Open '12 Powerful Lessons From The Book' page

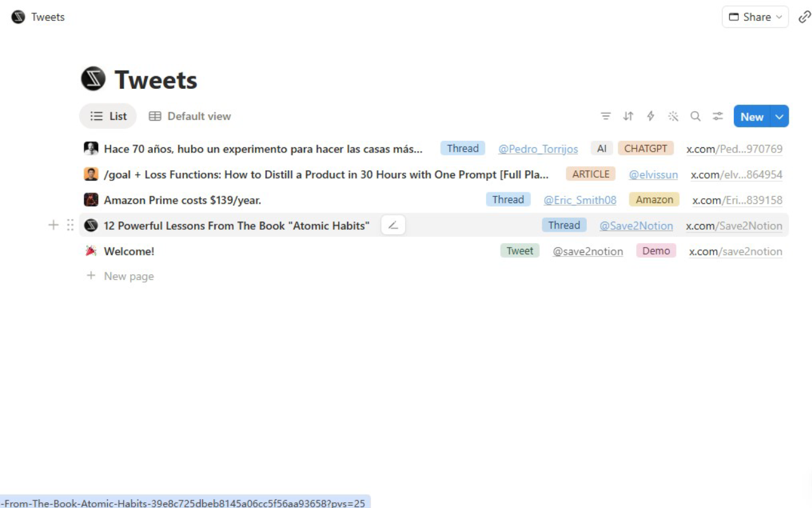pyautogui.click(x=237, y=225)
